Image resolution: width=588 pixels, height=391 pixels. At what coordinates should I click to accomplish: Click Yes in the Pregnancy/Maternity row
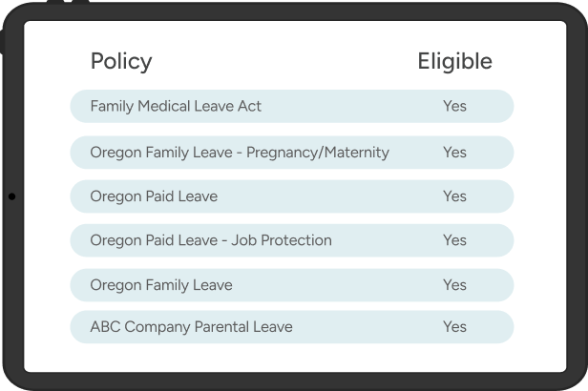coord(454,153)
